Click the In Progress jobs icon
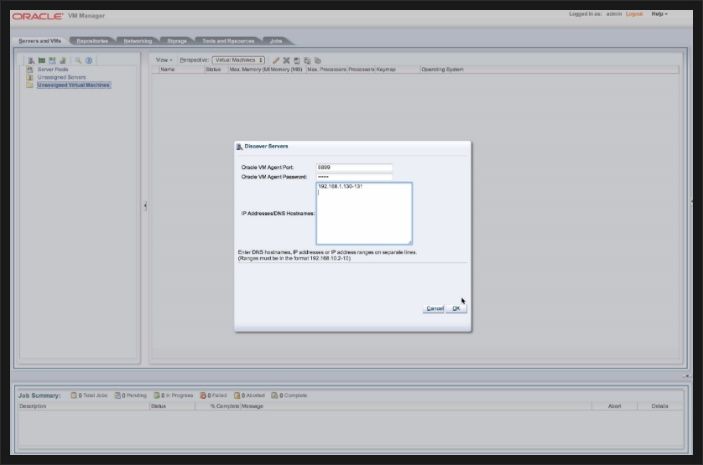 tap(156, 395)
